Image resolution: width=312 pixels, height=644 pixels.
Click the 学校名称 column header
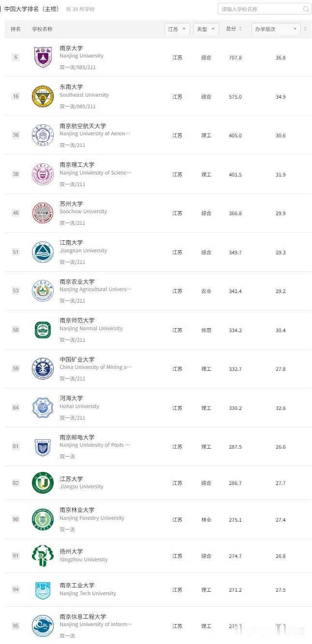pos(42,29)
